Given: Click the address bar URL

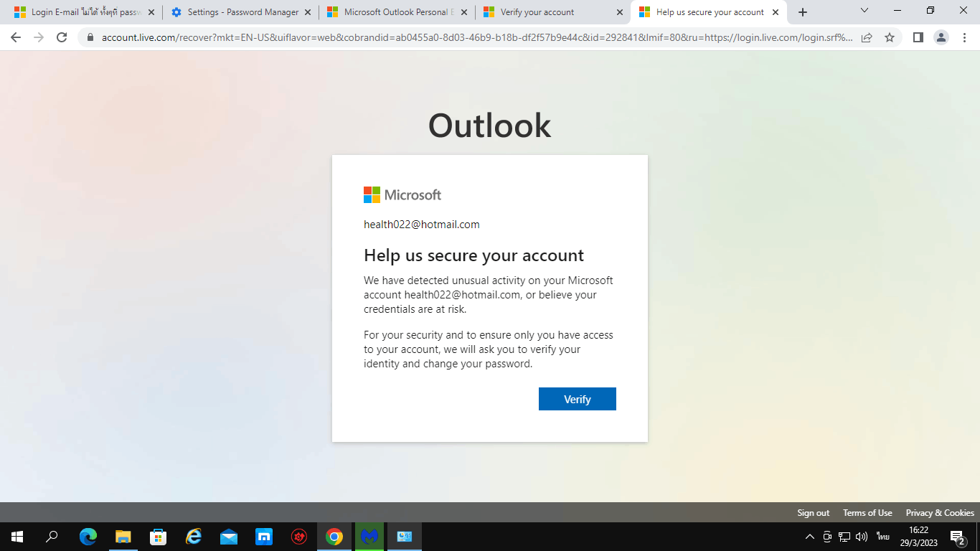Looking at the screenshot, I should pyautogui.click(x=477, y=37).
